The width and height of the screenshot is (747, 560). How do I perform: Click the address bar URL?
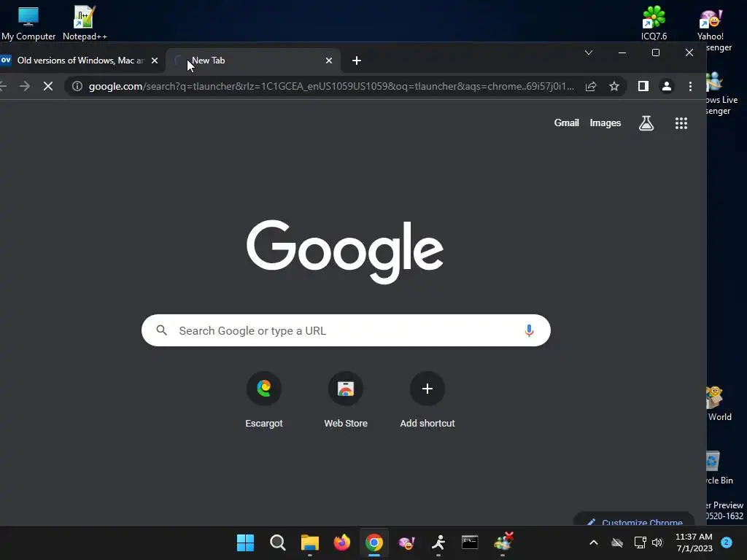(331, 86)
